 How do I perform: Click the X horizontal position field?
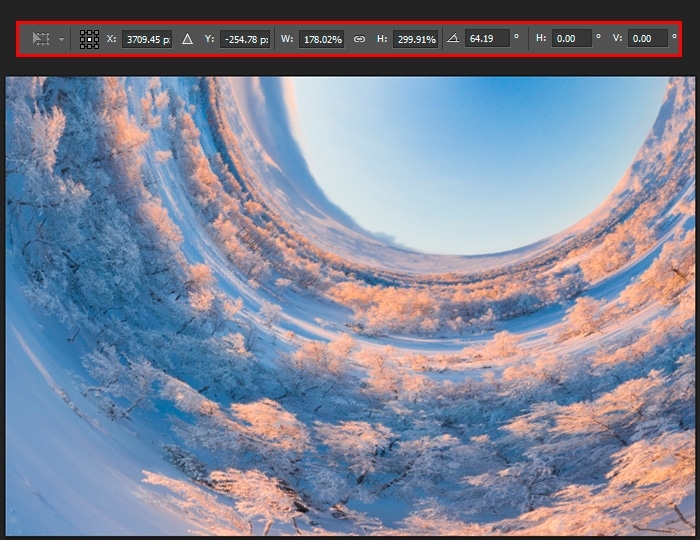pyautogui.click(x=147, y=39)
